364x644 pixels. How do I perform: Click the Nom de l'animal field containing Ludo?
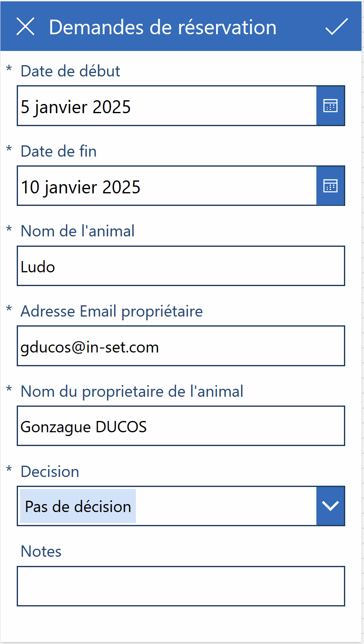[181, 266]
